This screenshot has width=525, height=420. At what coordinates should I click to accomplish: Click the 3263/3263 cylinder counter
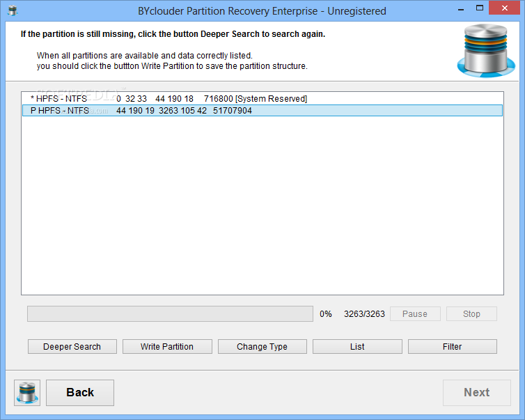[364, 314]
